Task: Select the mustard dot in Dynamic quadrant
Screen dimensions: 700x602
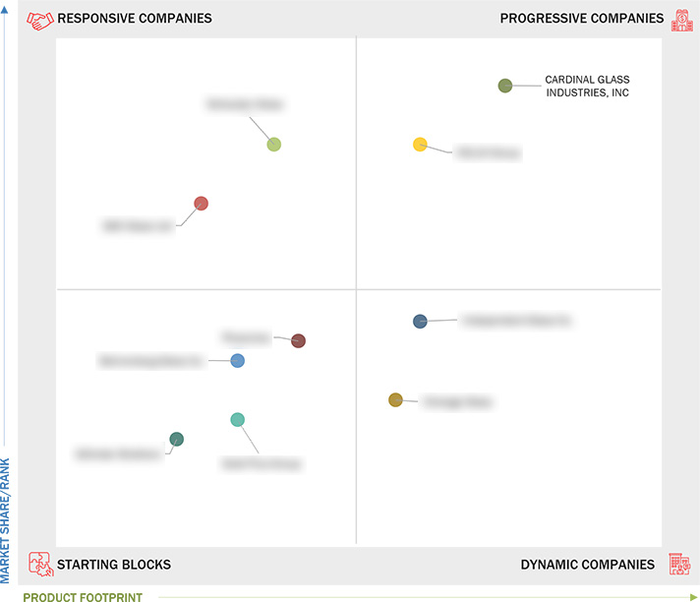Action: 395,399
